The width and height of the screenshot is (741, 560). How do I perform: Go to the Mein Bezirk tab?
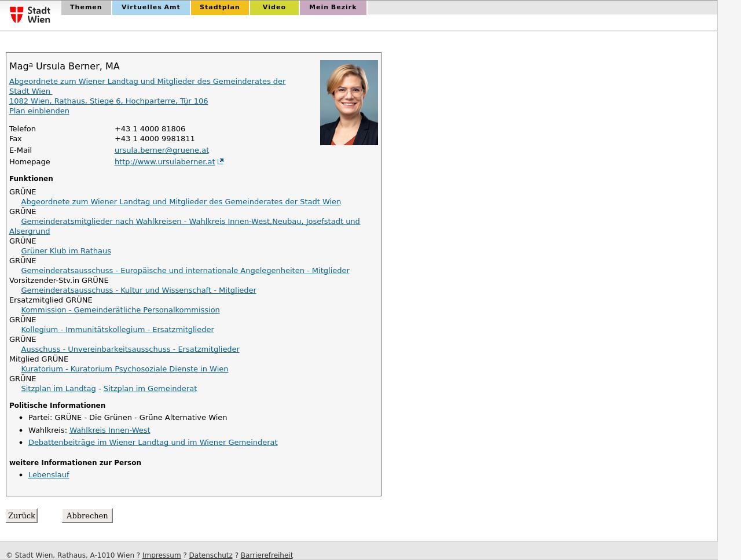click(333, 8)
